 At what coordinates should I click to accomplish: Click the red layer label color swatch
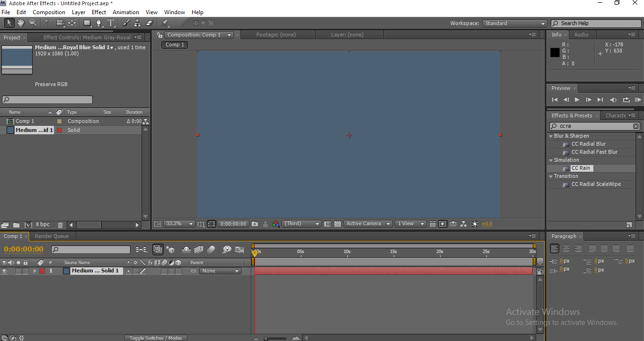click(x=42, y=271)
